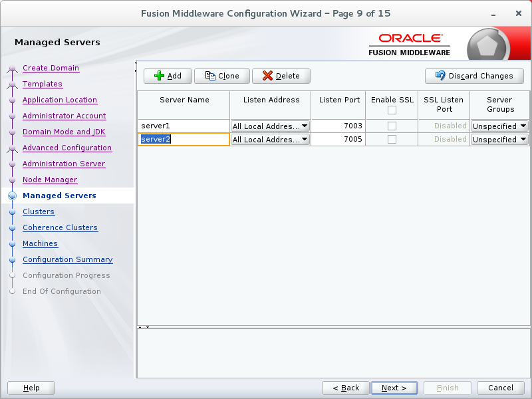The width and height of the screenshot is (532, 399).
Task: Collapse the left navigation pane with the splitter arrow
Action: pos(136,63)
